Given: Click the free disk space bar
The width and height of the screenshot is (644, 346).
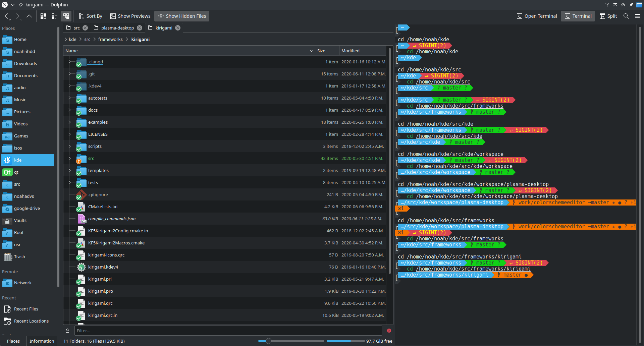Looking at the screenshot, I should coord(345,341).
